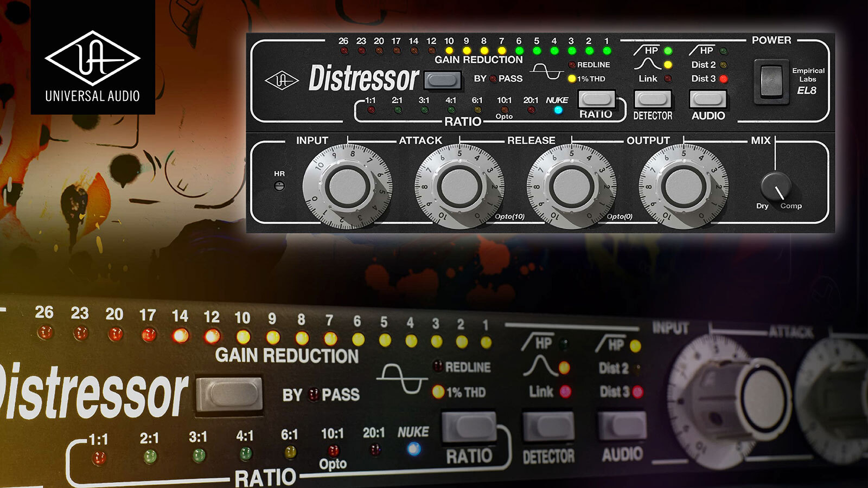Screen dimensions: 868x488
Task: Click the green detector HP LED in upper plugin
Action: click(668, 51)
